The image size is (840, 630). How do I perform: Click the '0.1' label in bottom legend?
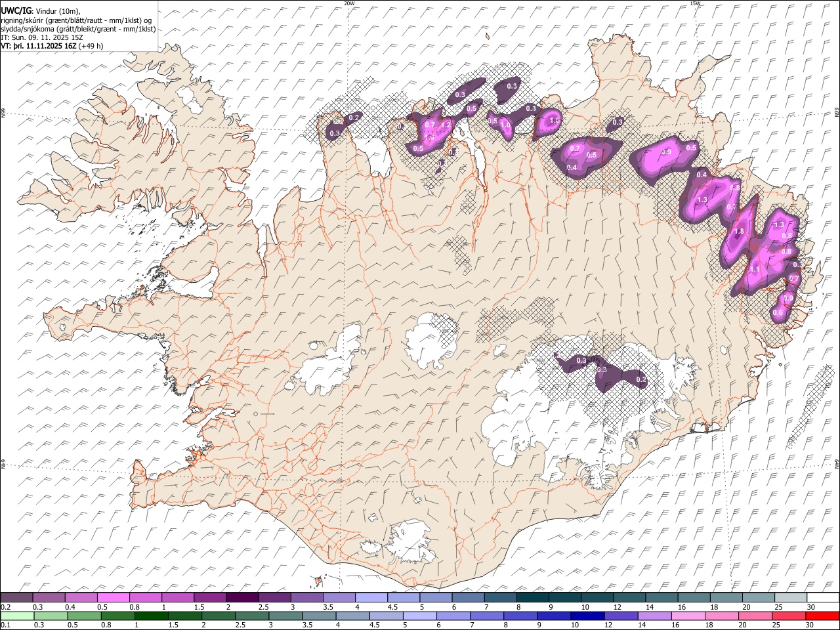[5, 625]
